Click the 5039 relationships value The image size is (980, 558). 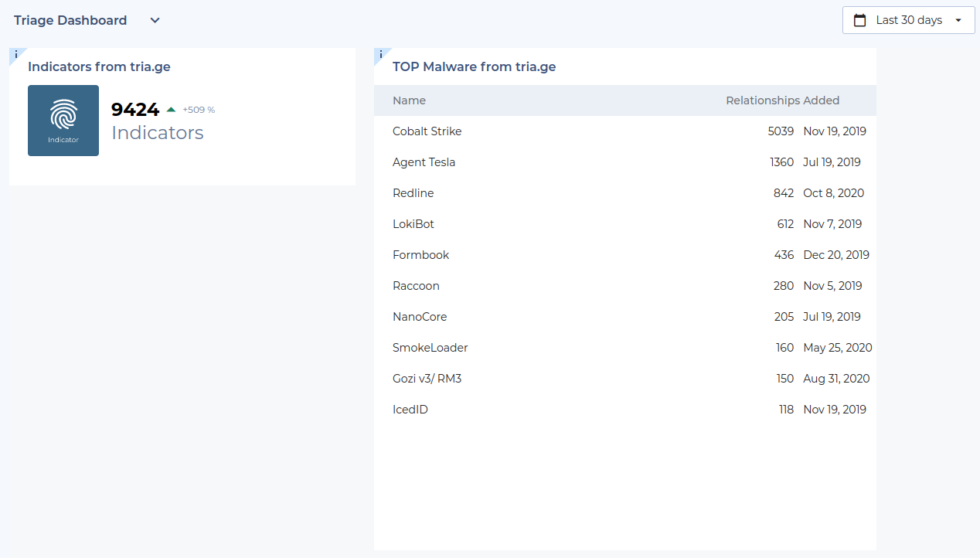781,131
